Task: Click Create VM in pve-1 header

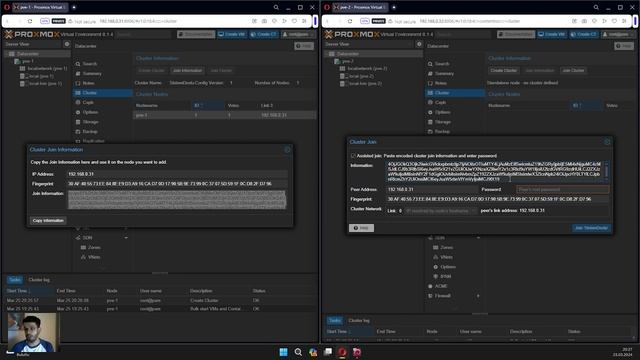Action: click(231, 34)
